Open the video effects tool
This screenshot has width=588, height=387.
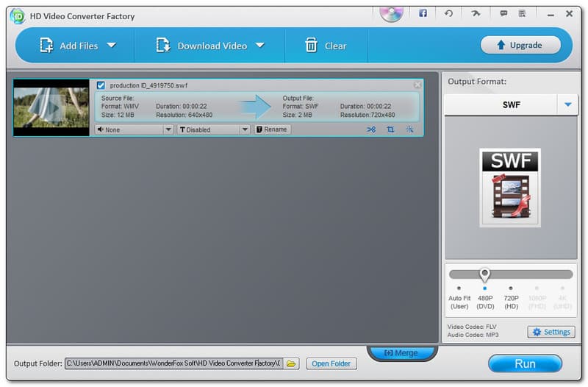point(409,129)
